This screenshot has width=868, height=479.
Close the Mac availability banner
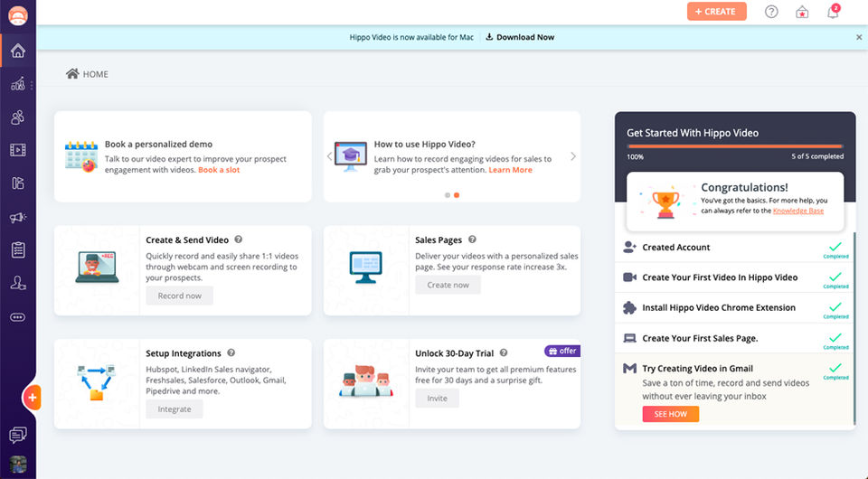(859, 37)
